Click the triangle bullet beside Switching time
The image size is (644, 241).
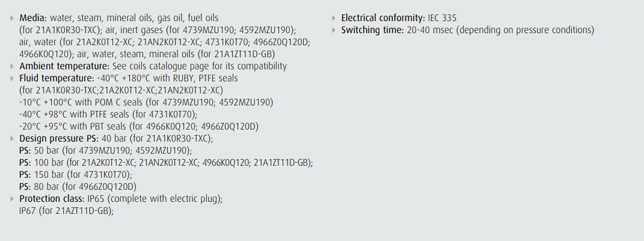334,30
